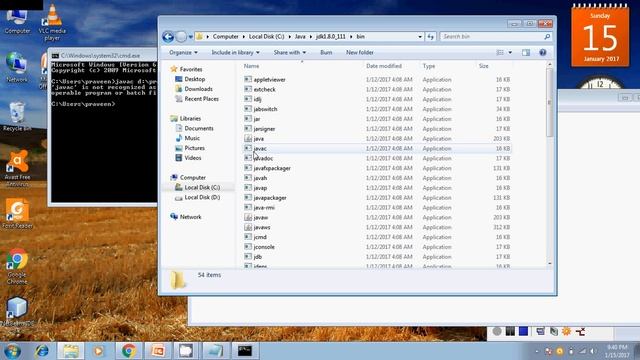Switch to Command Prompt taskbar button
640x360 pixels.
pyautogui.click(x=245, y=351)
